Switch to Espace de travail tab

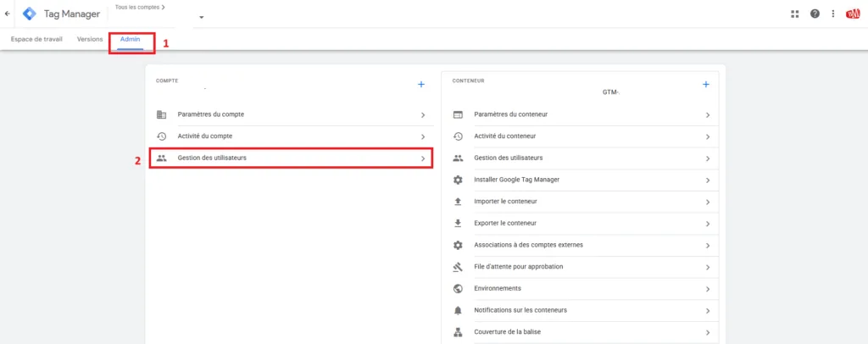(x=36, y=39)
